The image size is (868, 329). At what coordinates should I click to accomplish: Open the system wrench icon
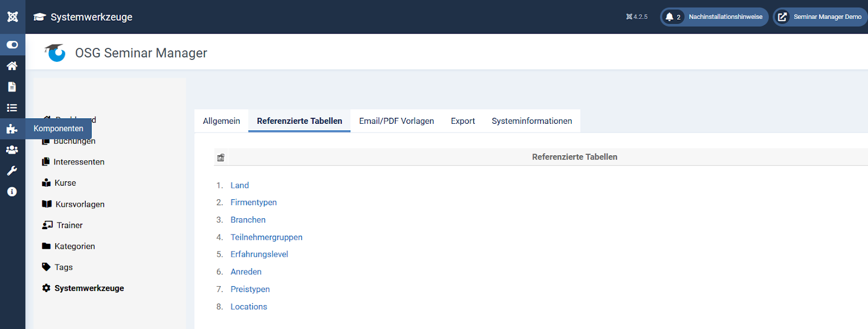click(x=12, y=170)
